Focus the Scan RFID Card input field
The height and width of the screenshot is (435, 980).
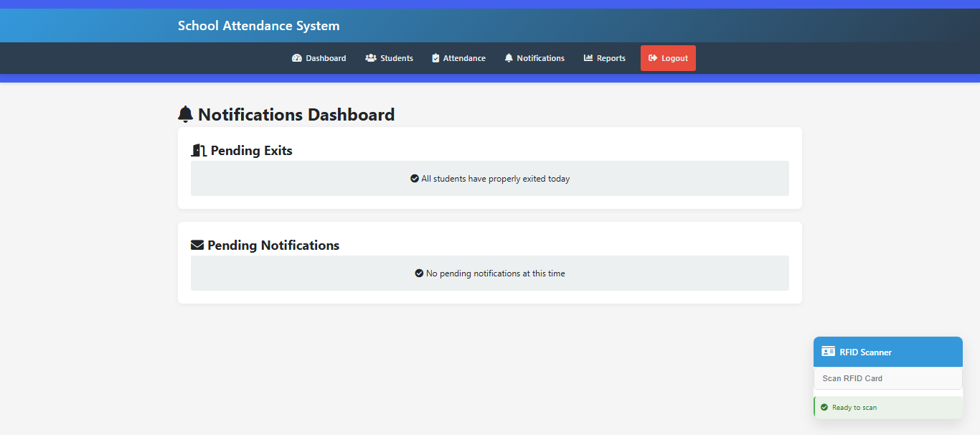tap(888, 378)
